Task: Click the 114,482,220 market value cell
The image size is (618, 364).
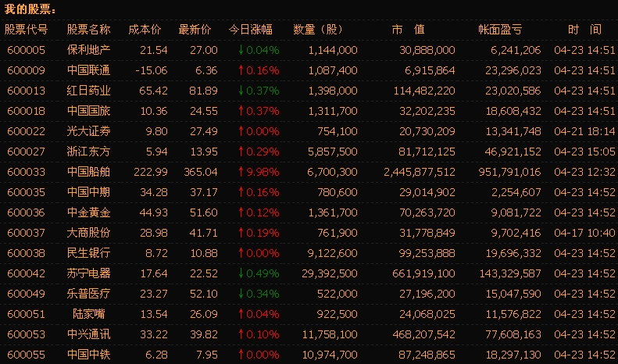Action: click(x=424, y=91)
